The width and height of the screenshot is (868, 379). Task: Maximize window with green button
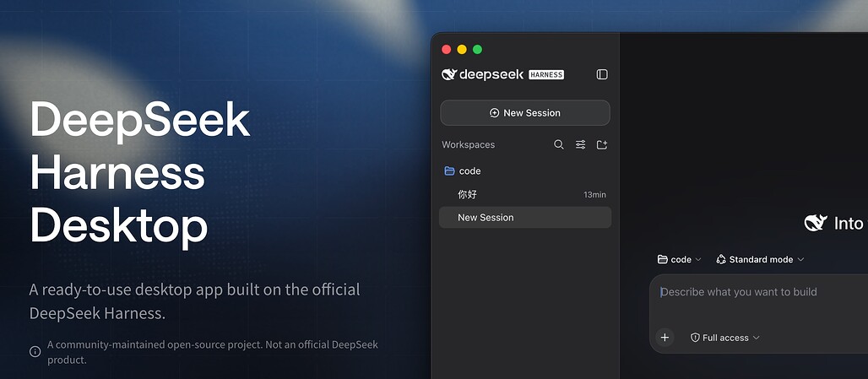[x=477, y=49]
